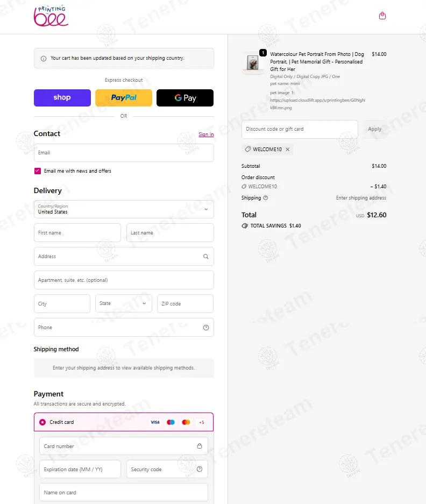Open the shopping bag cart icon

382,16
